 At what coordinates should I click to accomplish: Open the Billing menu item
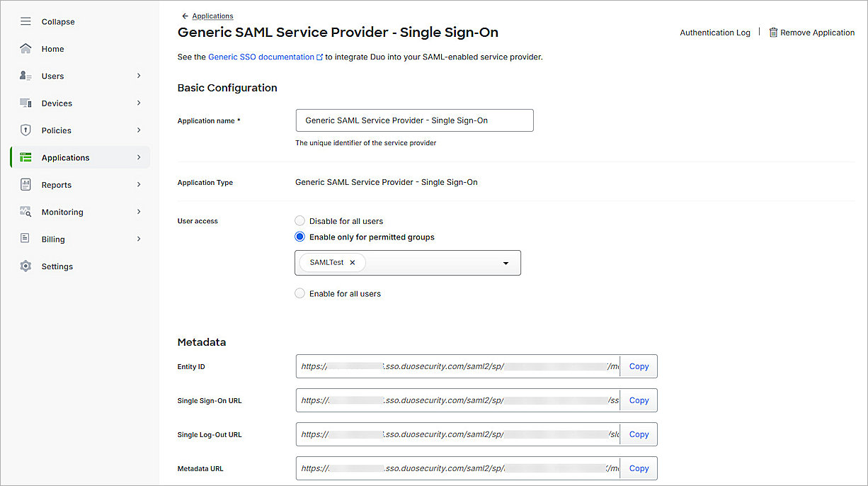[x=53, y=239]
